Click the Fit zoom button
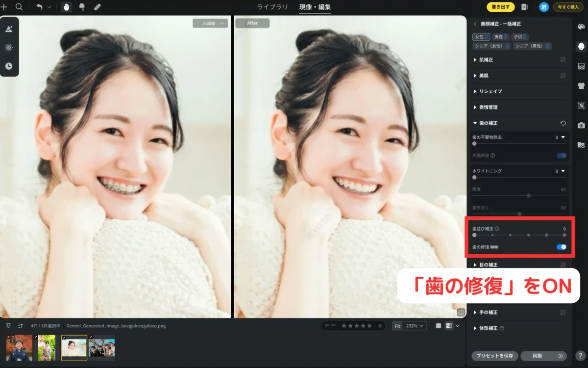This screenshot has height=368, width=588. pos(397,326)
